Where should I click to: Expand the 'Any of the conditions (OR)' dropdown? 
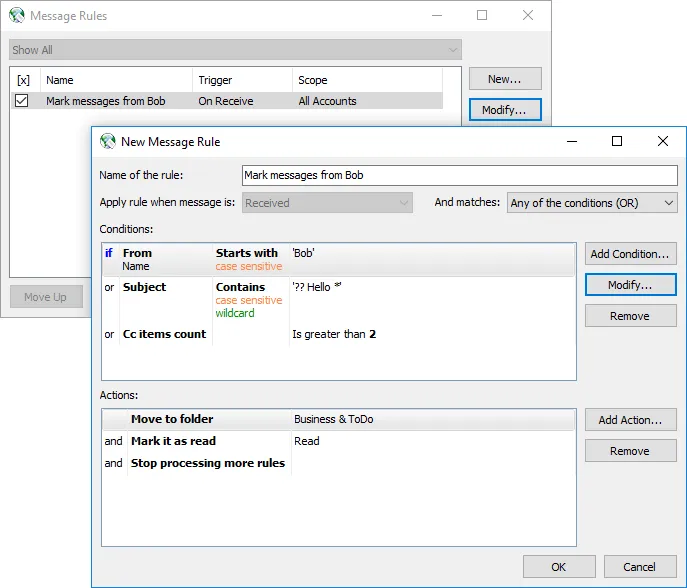(x=592, y=203)
